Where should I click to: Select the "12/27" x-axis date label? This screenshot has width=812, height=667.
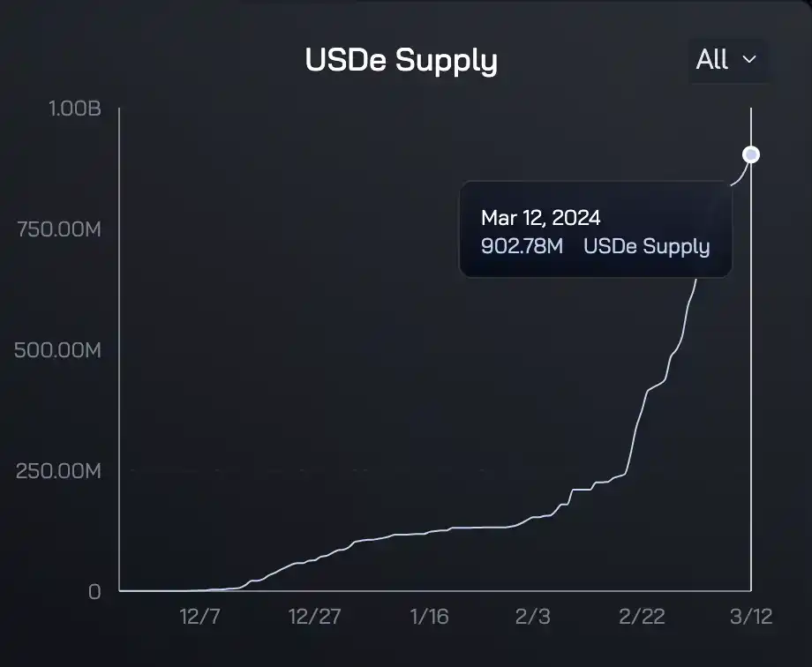click(x=315, y=617)
